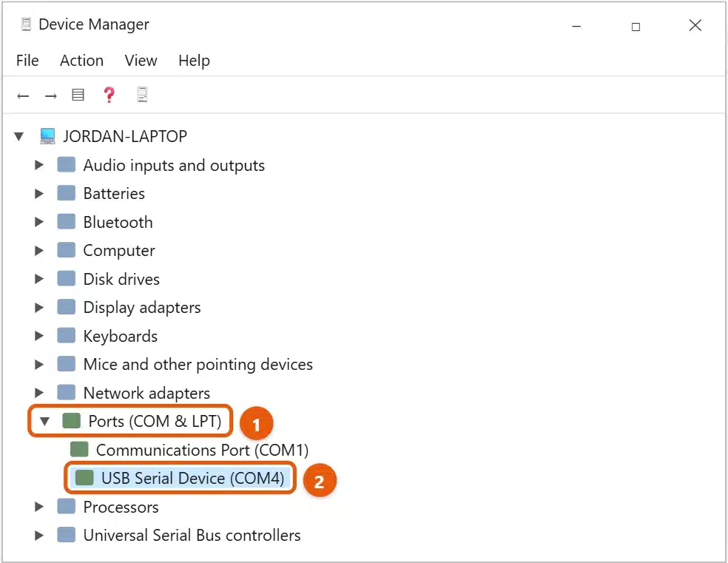Click the Display adapters category icon
The width and height of the screenshot is (728, 563).
(67, 307)
